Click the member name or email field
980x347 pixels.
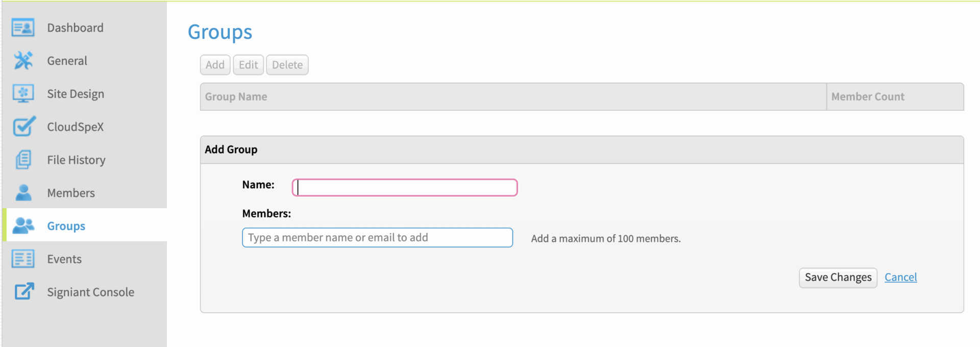(x=377, y=238)
